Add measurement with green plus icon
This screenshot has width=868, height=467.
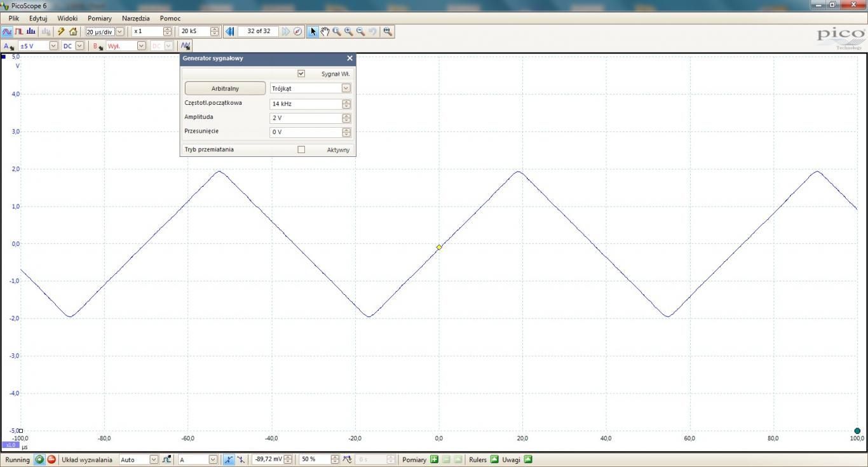pos(435,459)
